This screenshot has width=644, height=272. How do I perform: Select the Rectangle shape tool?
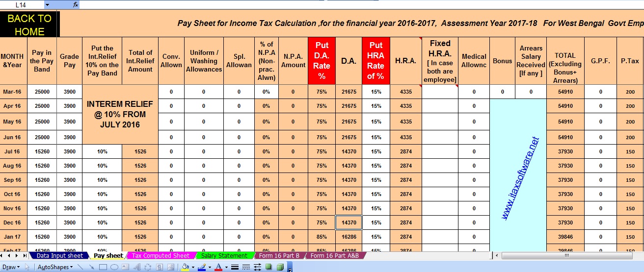point(103,267)
